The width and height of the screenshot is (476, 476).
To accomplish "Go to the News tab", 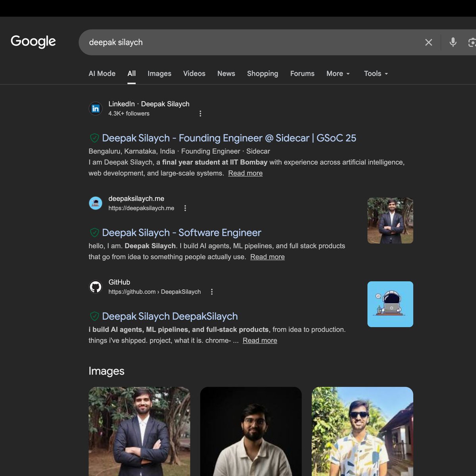I will pyautogui.click(x=226, y=73).
